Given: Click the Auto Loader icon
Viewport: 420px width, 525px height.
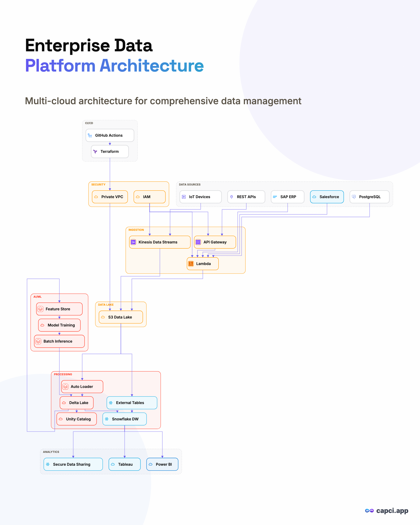Looking at the screenshot, I should pos(66,387).
